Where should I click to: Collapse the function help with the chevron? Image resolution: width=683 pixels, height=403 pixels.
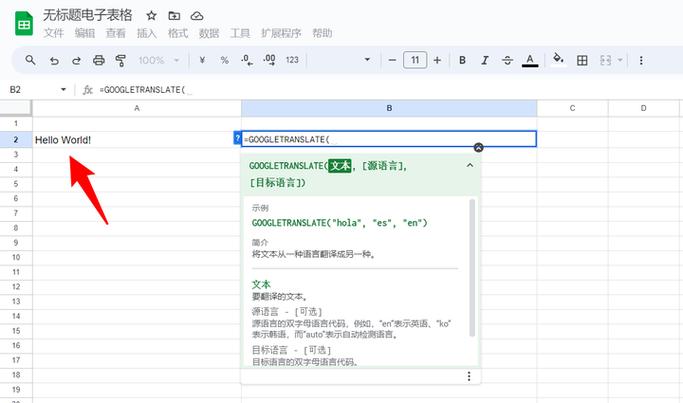(x=470, y=165)
